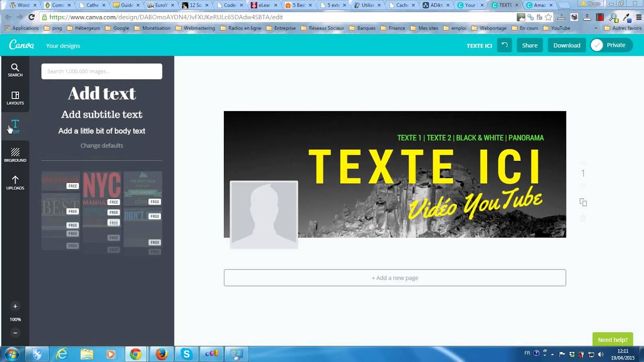Click Add a little bit of body text
This screenshot has height=362, width=644.
pyautogui.click(x=102, y=131)
